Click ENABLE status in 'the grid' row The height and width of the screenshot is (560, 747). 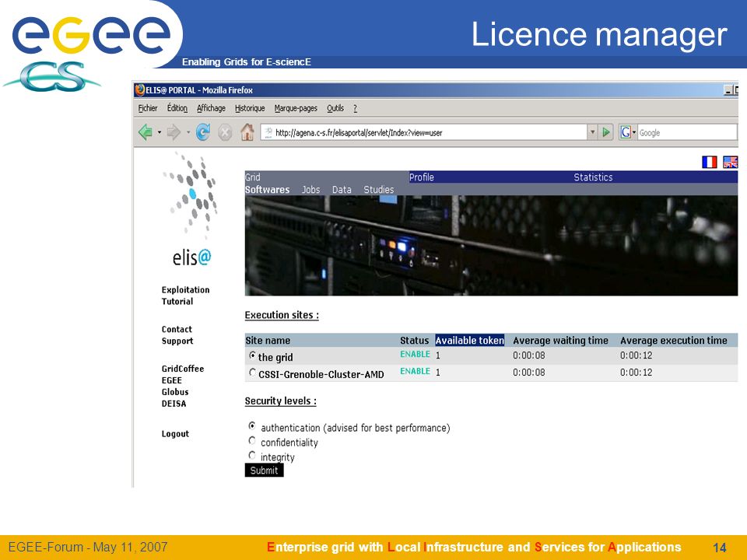pos(415,355)
